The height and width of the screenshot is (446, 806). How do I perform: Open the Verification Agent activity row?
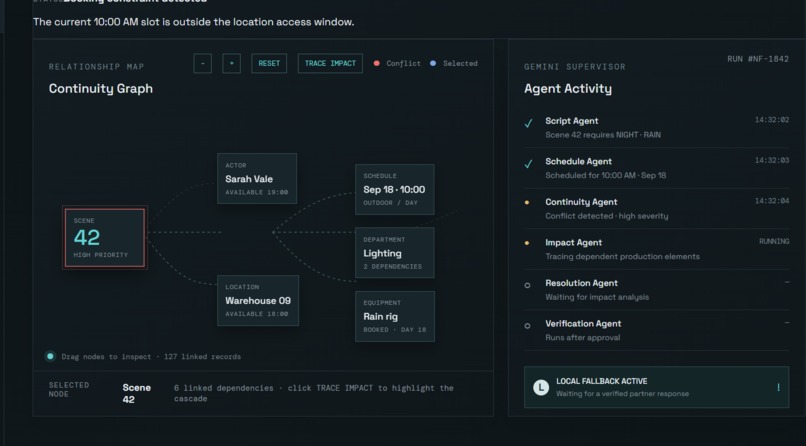pos(656,330)
